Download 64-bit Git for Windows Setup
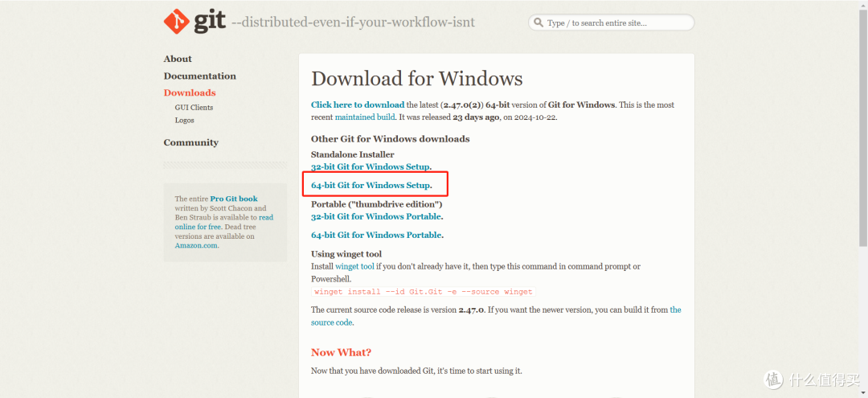 click(371, 185)
